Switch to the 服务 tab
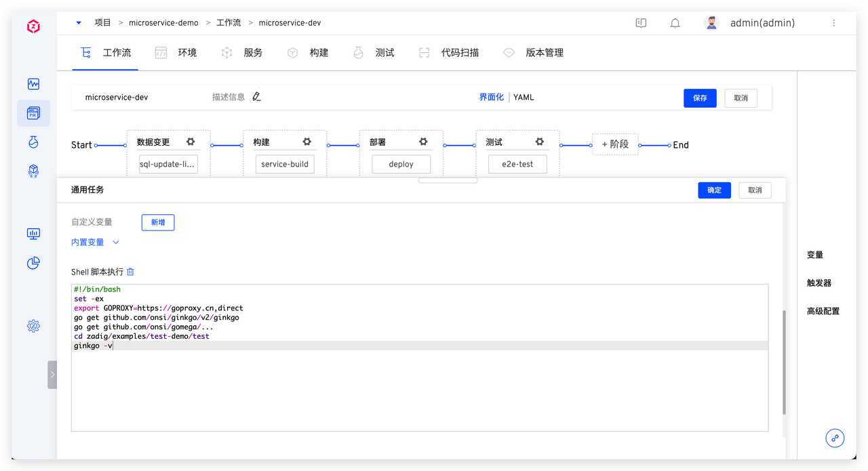This screenshot has width=868, height=471. [x=242, y=52]
